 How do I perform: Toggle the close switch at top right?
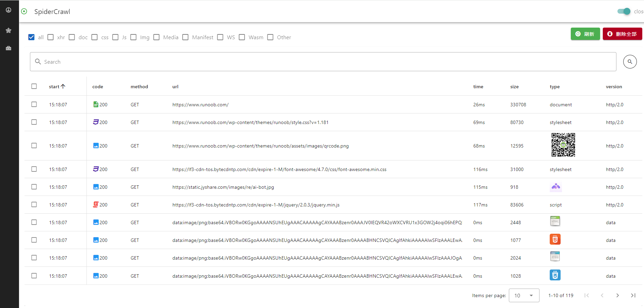[x=624, y=11]
